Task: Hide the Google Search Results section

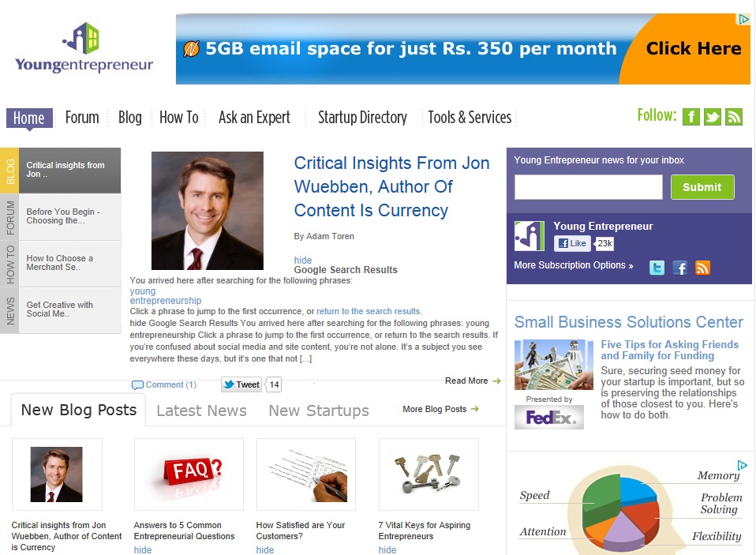Action: (303, 260)
